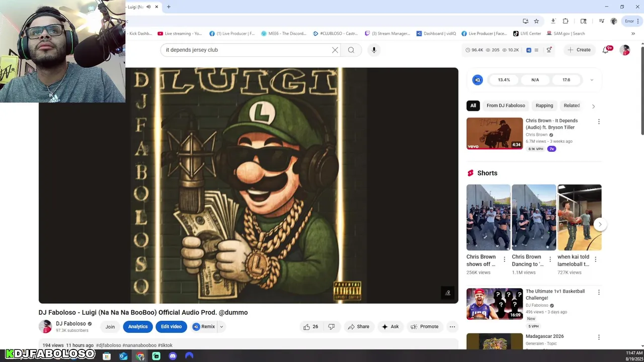Open options for 'when kai told' short
644x362 pixels.
point(596,259)
